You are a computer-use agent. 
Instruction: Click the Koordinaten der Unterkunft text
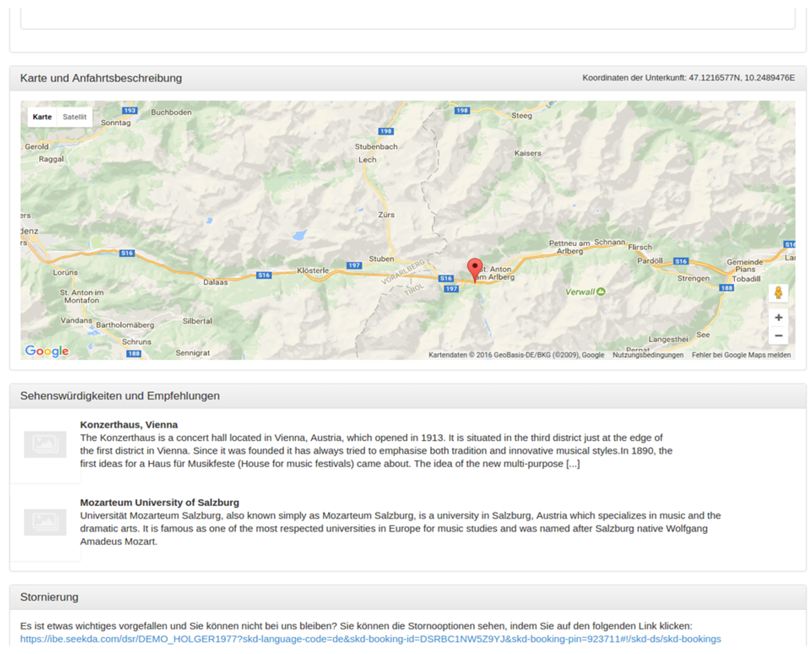pos(688,78)
